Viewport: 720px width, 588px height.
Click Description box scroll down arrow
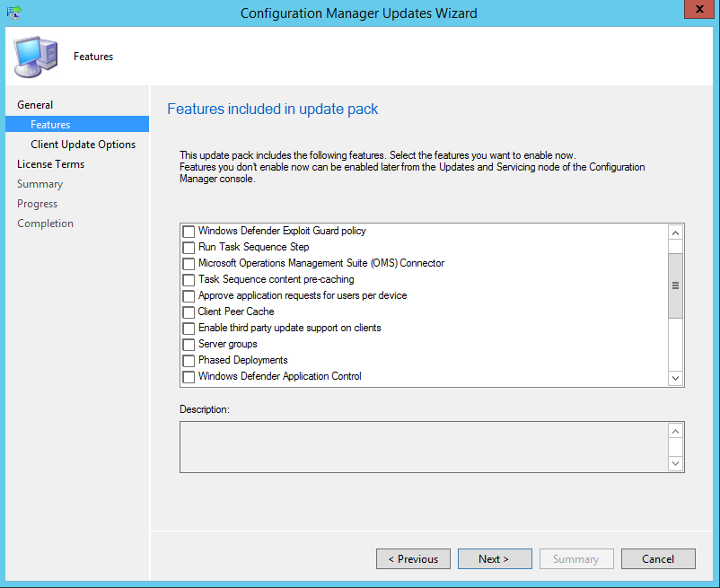[x=675, y=463]
